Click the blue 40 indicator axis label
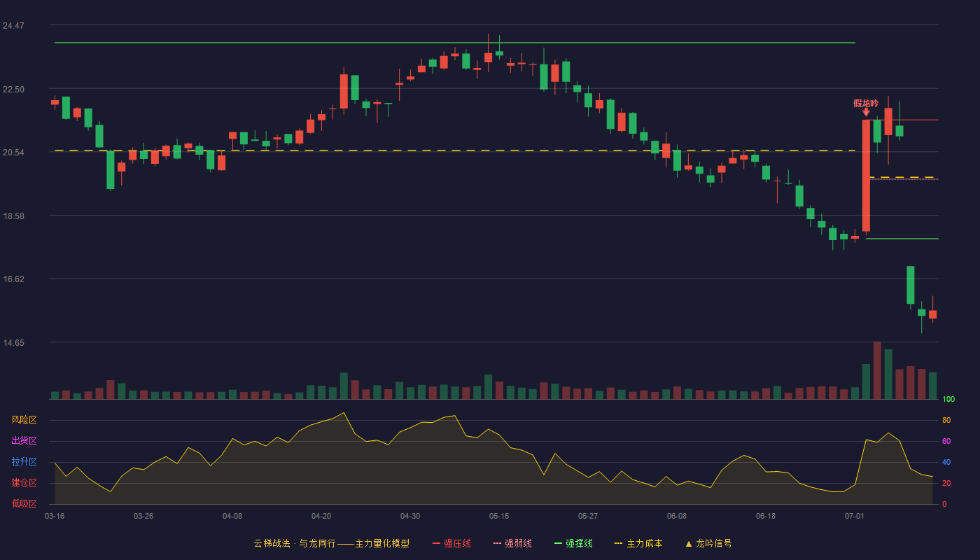Image resolution: width=980 pixels, height=560 pixels. pos(946,463)
